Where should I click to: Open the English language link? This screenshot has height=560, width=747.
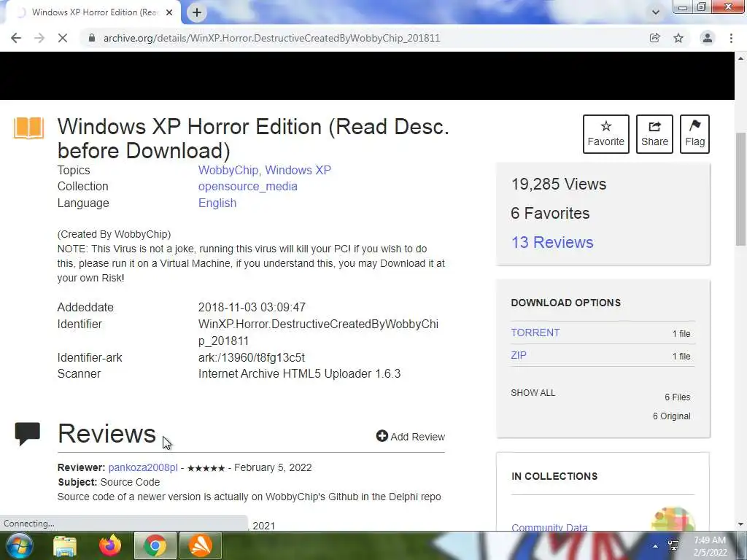[217, 203]
